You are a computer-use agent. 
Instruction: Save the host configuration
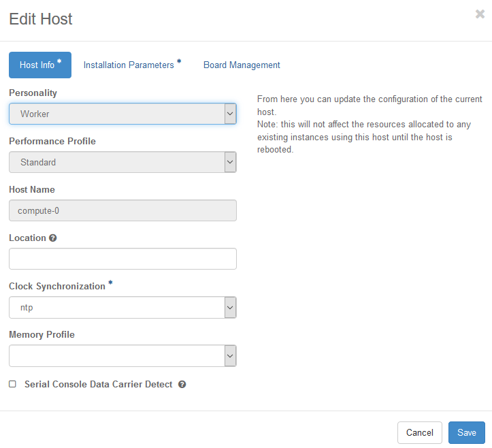(467, 432)
